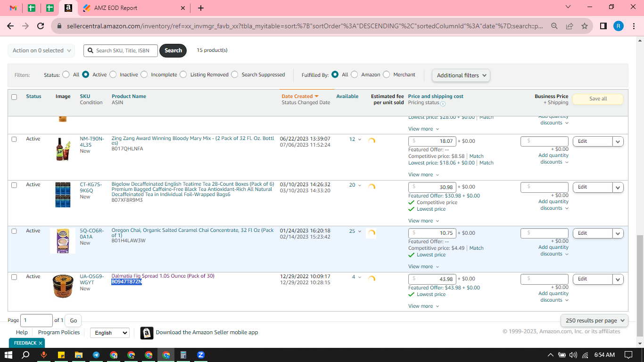Image resolution: width=644 pixels, height=362 pixels.
Task: Filter Fulfilled By Merchant
Action: [x=387, y=74]
